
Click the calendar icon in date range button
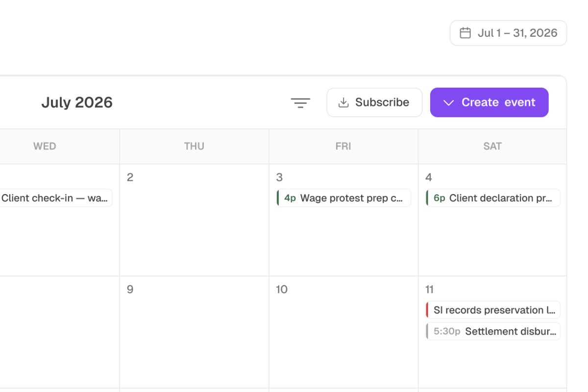pyautogui.click(x=465, y=33)
